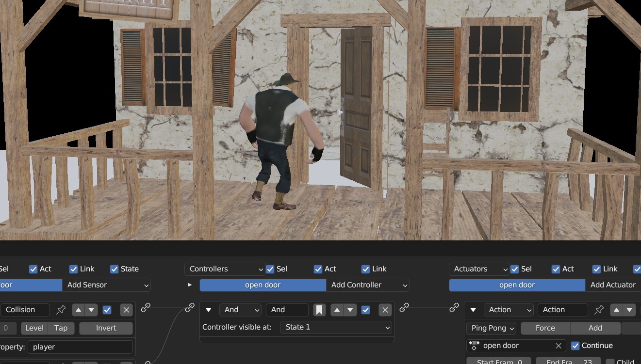Pin the Action actuator
Screen dimensions: 641x364
(x=599, y=310)
